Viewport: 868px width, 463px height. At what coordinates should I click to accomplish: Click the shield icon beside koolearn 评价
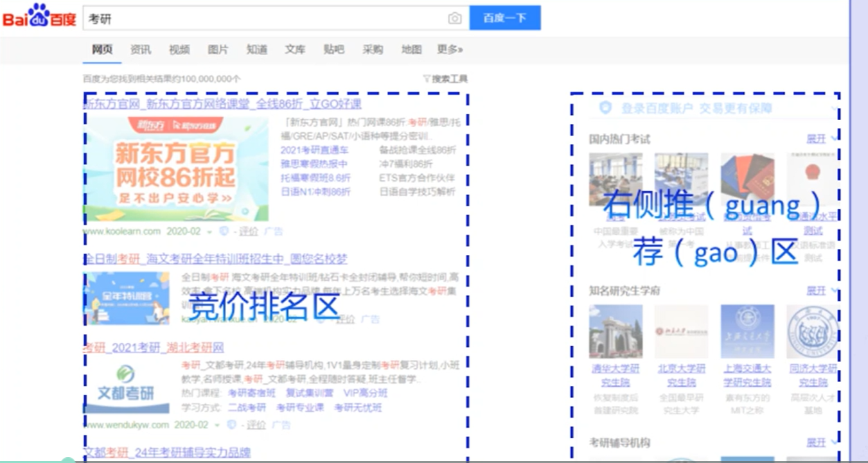pyautogui.click(x=224, y=231)
